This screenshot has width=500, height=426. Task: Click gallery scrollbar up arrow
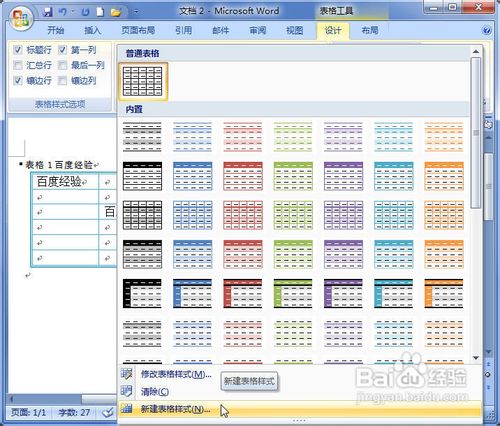click(476, 51)
